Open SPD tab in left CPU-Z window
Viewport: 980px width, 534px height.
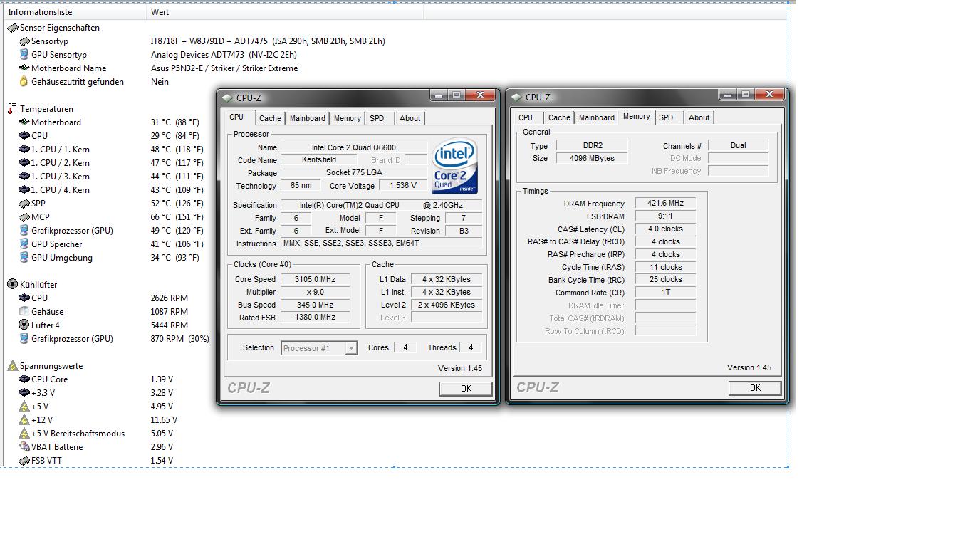click(377, 118)
